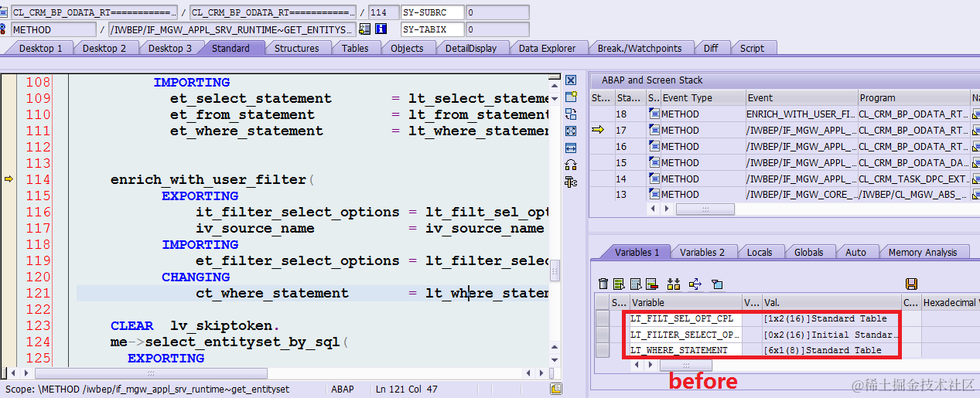Open the Structures tab
The width and height of the screenshot is (980, 398).
tap(296, 48)
